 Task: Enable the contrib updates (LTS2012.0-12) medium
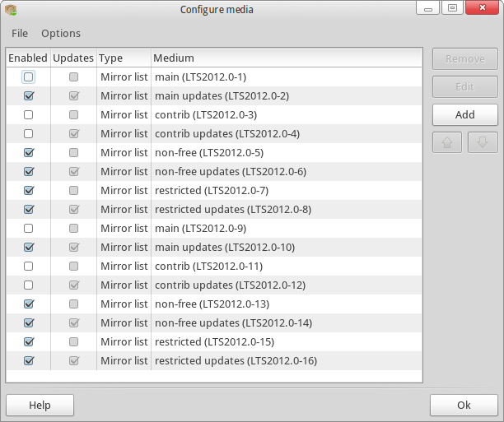click(x=29, y=285)
